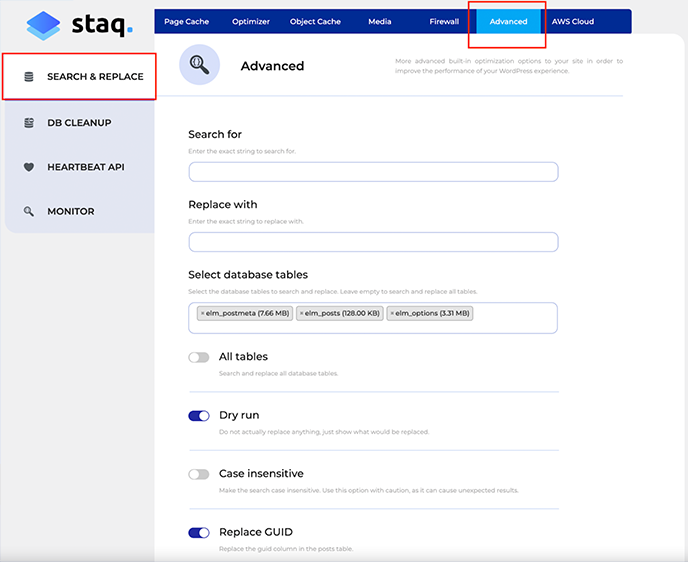Image resolution: width=688 pixels, height=562 pixels.
Task: Focus the Replace with input field
Action: tap(373, 242)
